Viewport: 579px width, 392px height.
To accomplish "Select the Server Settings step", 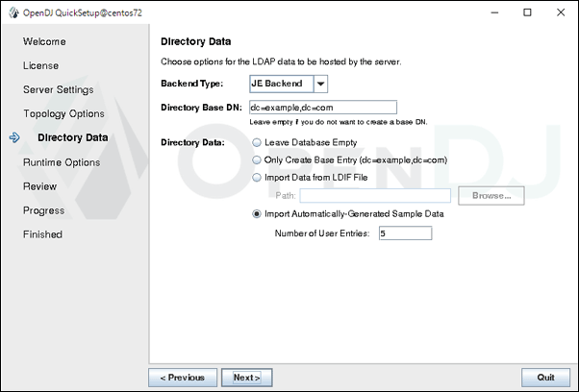I will pos(59,89).
